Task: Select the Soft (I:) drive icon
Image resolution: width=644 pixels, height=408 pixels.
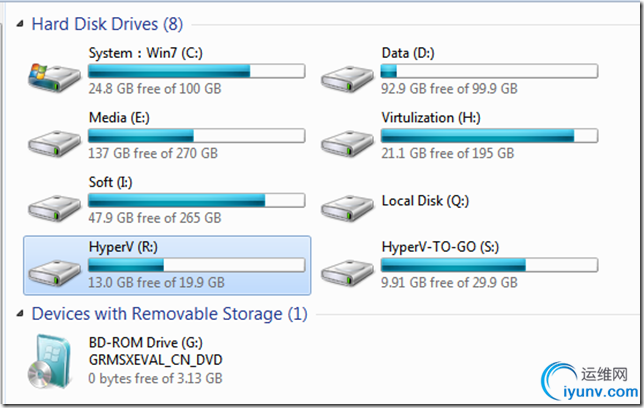Action: [x=54, y=207]
